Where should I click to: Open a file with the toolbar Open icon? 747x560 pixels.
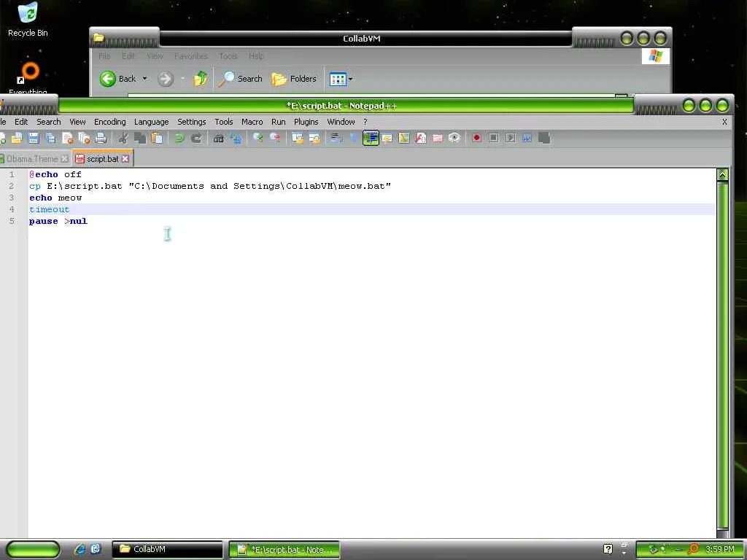click(17, 138)
